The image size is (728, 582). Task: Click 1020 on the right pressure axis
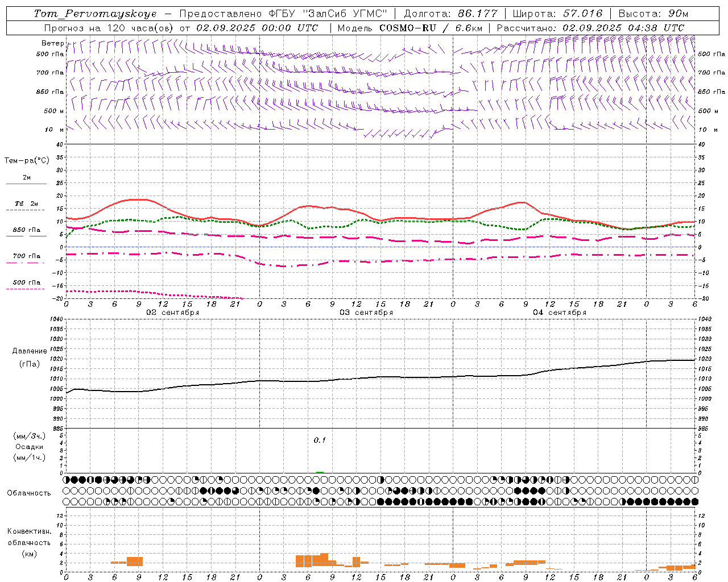[704, 359]
